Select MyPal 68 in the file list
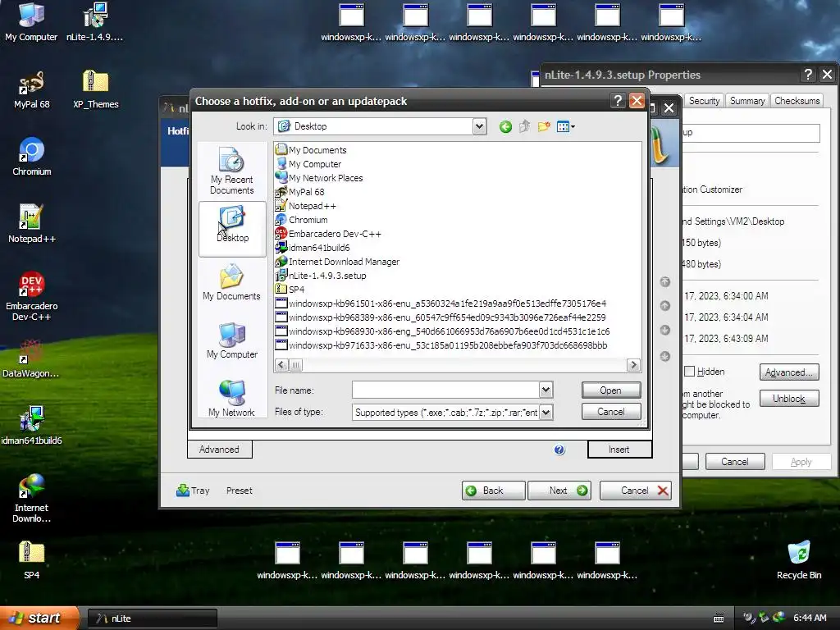Viewport: 840px width, 630px height. click(x=299, y=192)
